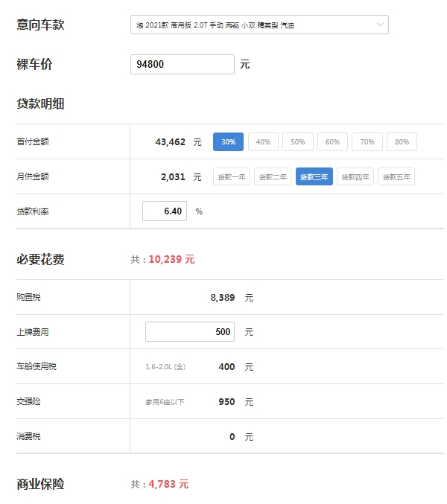Select the 40% down payment option
Screen dimensions: 447x504
click(x=263, y=141)
